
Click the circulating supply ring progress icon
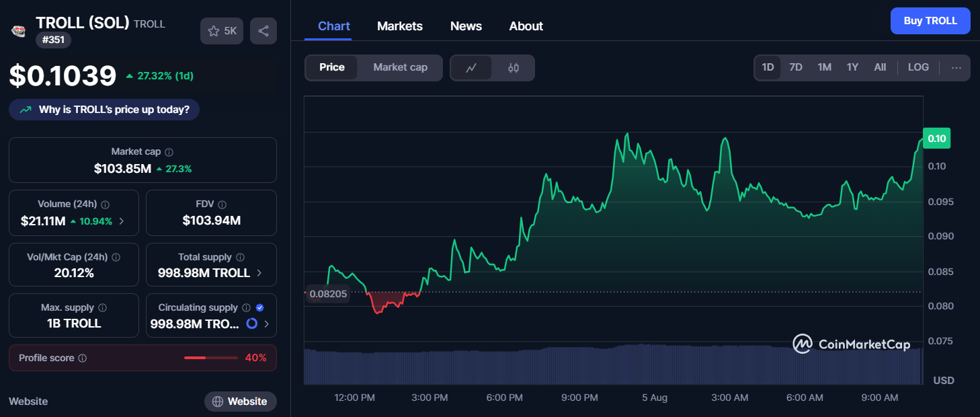click(252, 324)
